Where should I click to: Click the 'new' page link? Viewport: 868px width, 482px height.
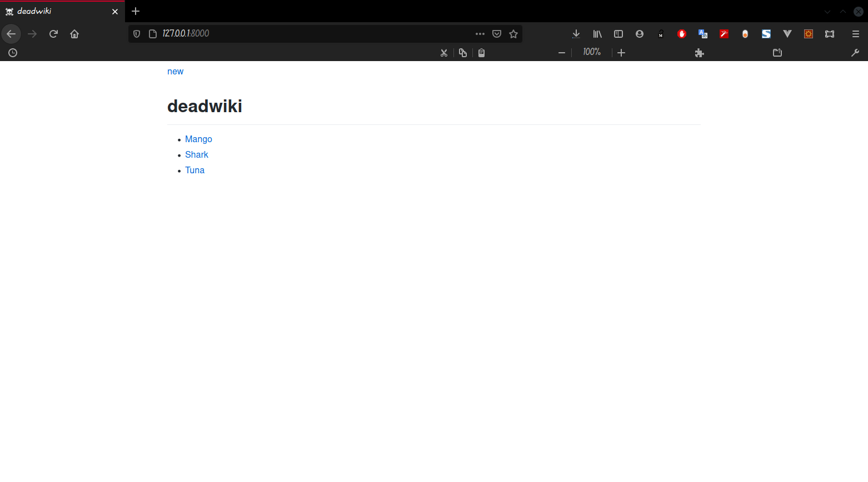click(175, 71)
